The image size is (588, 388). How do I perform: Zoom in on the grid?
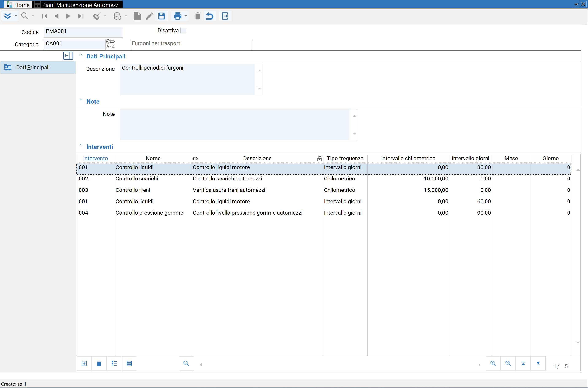pyautogui.click(x=493, y=364)
